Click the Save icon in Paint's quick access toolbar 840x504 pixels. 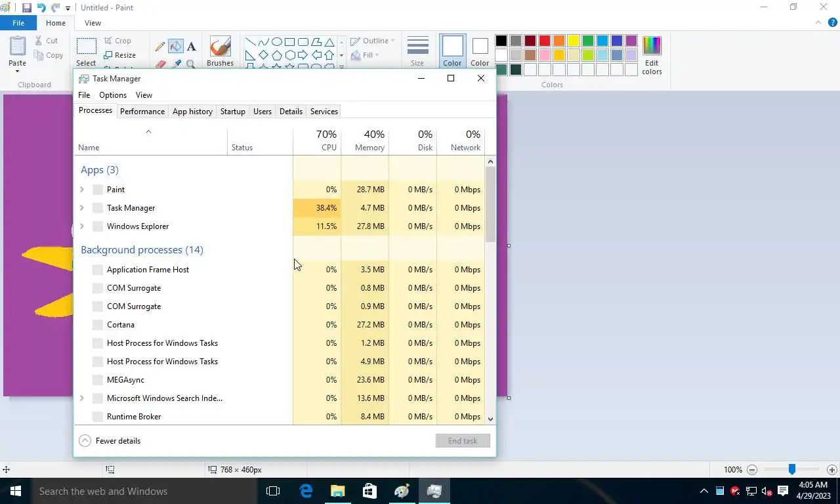(x=27, y=8)
